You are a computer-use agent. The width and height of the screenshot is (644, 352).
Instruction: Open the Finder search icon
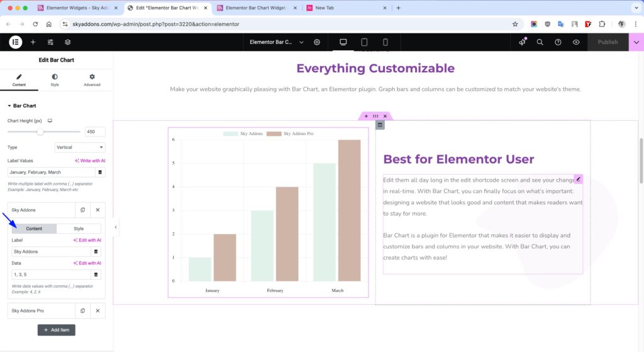[540, 42]
